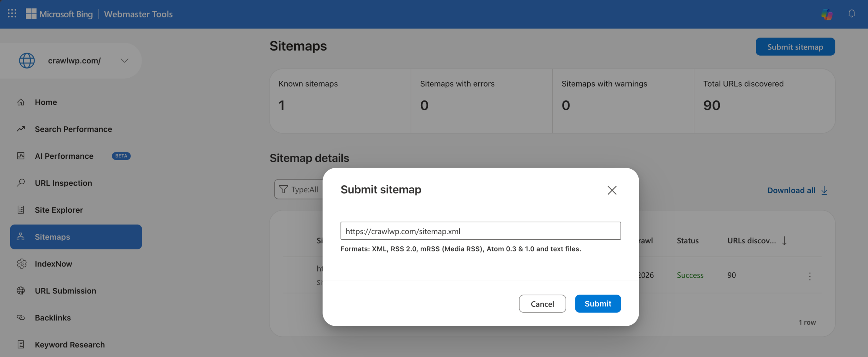This screenshot has height=357, width=868.
Task: Click the Formats help text in dialog
Action: pyautogui.click(x=461, y=249)
